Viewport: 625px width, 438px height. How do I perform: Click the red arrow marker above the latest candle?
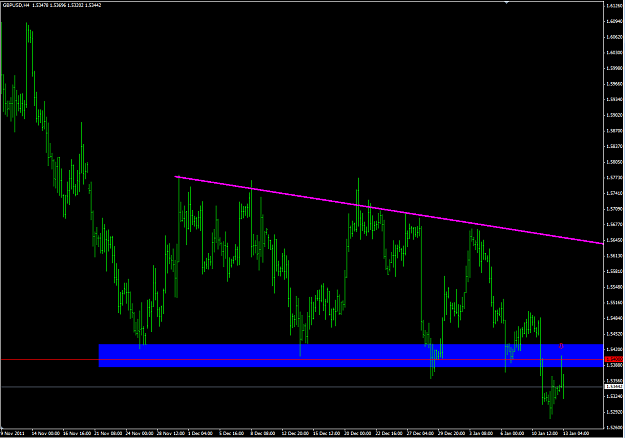[x=561, y=346]
